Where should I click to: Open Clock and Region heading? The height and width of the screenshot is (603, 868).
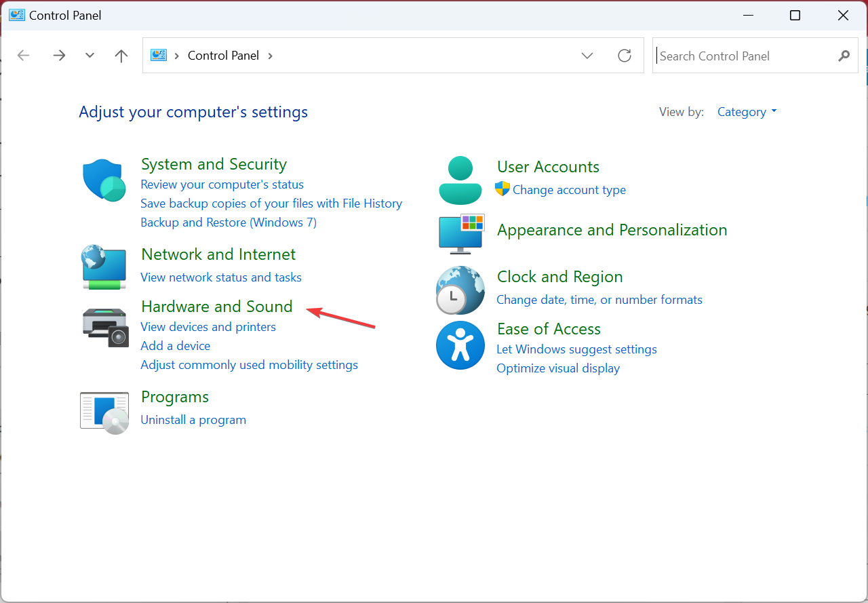(x=560, y=277)
